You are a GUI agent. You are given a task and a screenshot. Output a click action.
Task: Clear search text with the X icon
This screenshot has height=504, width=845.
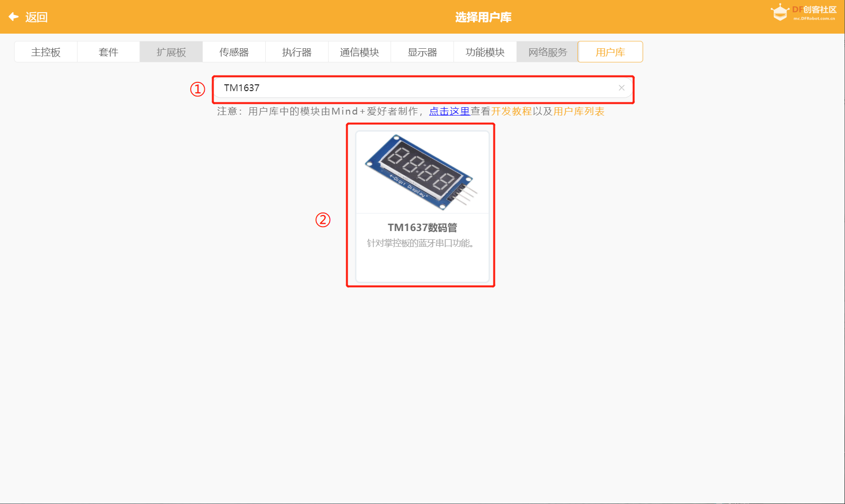621,88
